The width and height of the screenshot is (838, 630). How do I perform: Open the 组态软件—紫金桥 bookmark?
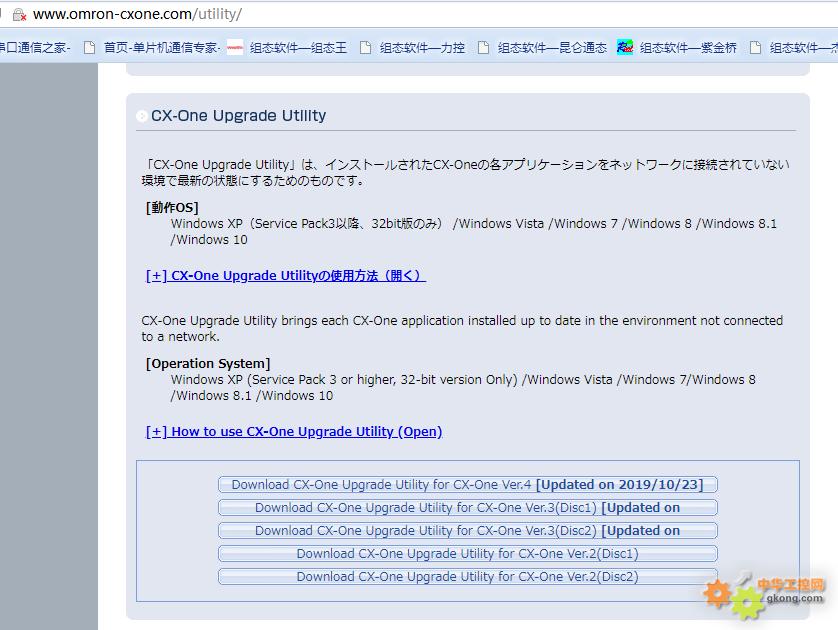pos(677,48)
